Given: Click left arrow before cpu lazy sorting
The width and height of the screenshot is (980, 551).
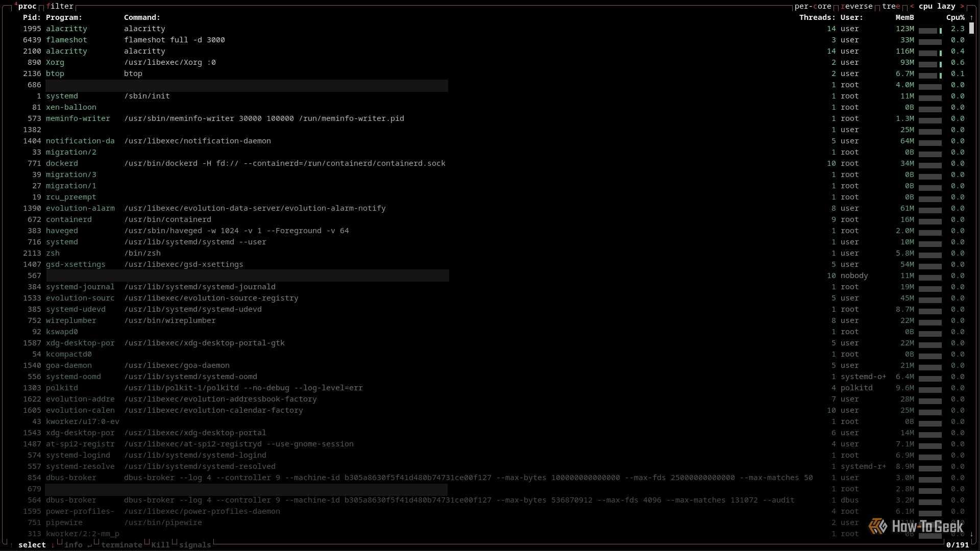Looking at the screenshot, I should [912, 6].
